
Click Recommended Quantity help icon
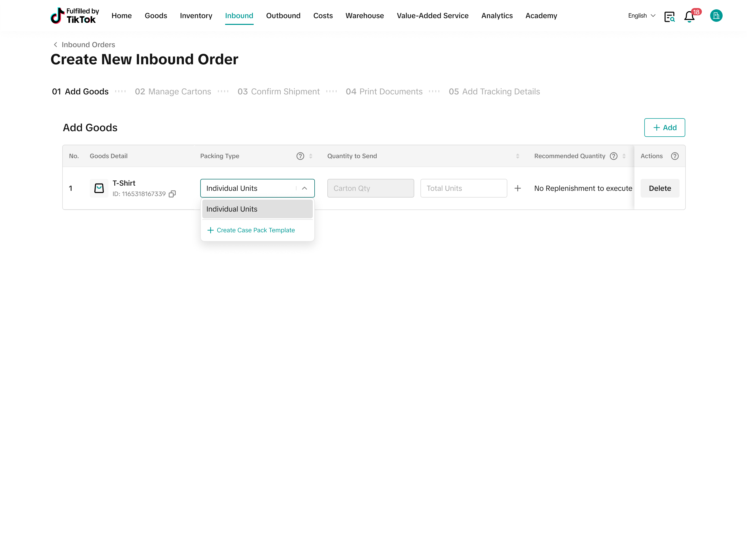tap(613, 156)
